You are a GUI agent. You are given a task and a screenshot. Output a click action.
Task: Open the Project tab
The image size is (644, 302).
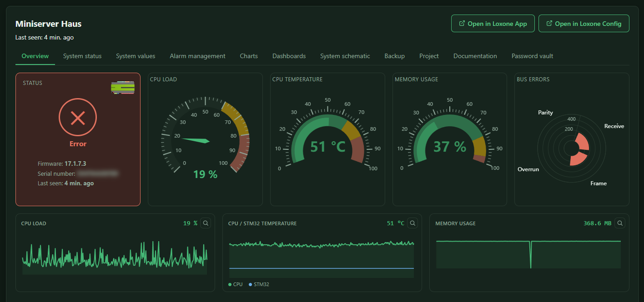[429, 56]
